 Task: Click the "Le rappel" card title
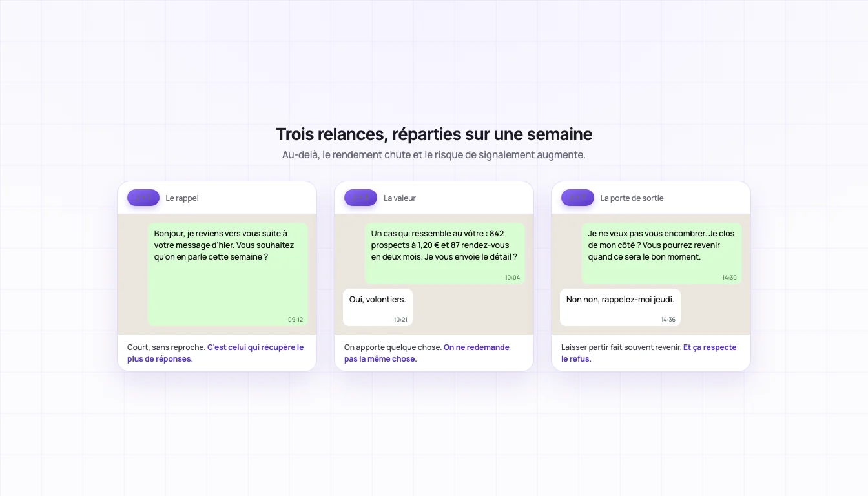pyautogui.click(x=182, y=198)
